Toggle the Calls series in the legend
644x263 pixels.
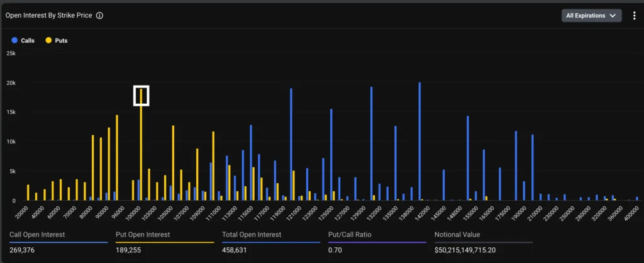click(x=28, y=40)
